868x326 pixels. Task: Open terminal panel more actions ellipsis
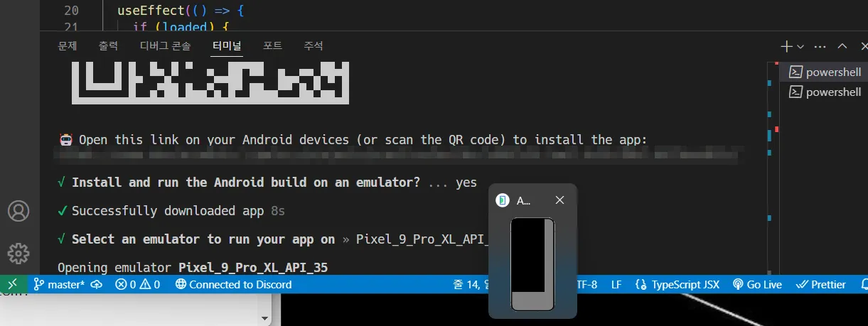click(x=820, y=46)
